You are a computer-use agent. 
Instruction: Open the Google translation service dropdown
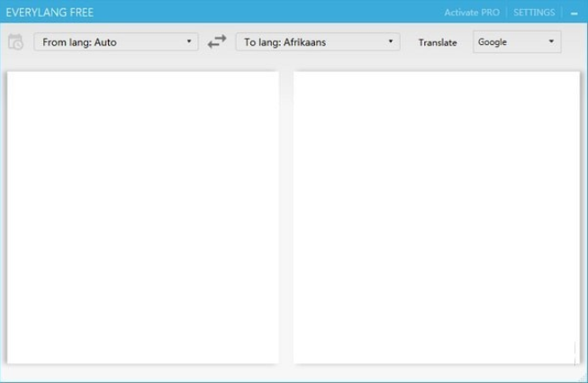click(x=517, y=41)
